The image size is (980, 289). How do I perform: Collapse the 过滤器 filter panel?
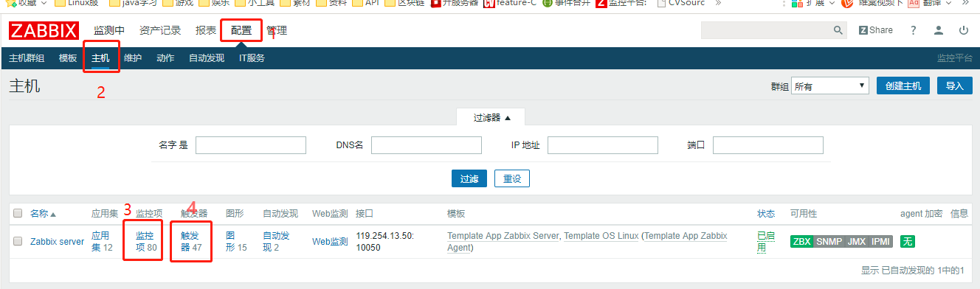[491, 117]
